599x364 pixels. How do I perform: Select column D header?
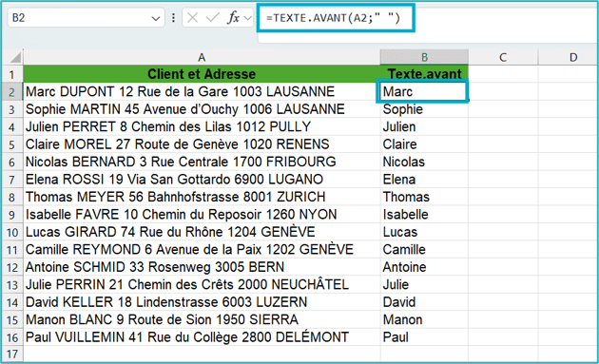(569, 57)
